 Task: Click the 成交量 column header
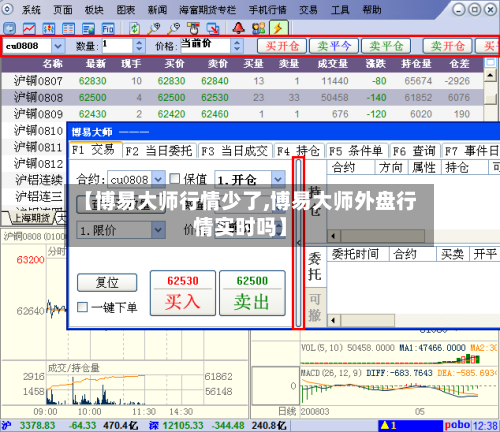333,64
